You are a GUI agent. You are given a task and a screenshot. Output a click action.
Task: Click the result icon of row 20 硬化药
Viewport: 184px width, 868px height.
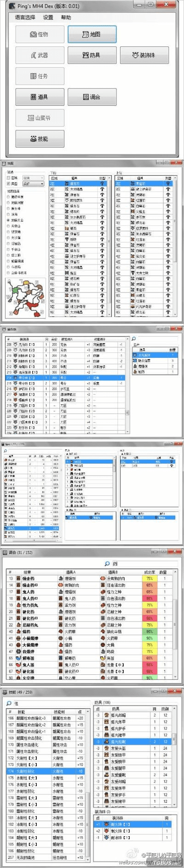(x=18, y=612)
